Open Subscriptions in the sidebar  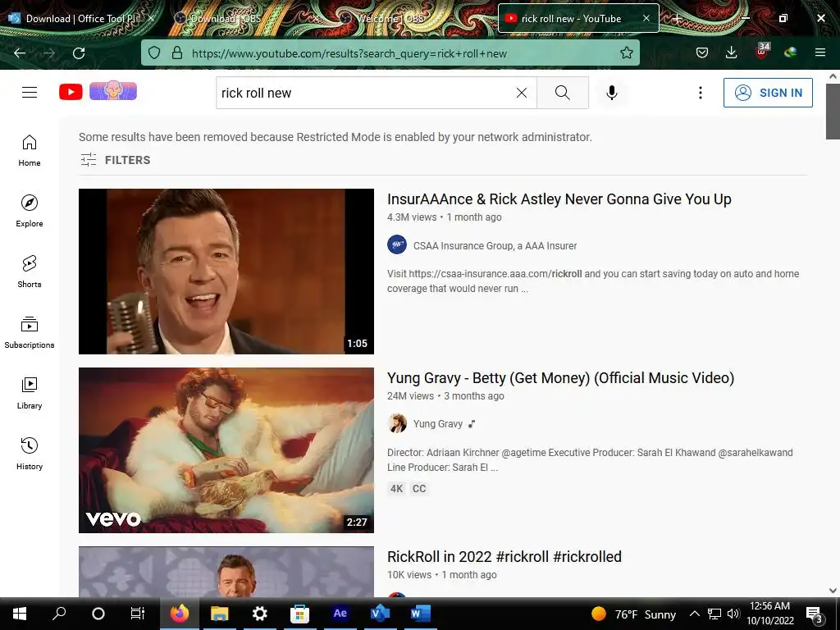click(30, 332)
